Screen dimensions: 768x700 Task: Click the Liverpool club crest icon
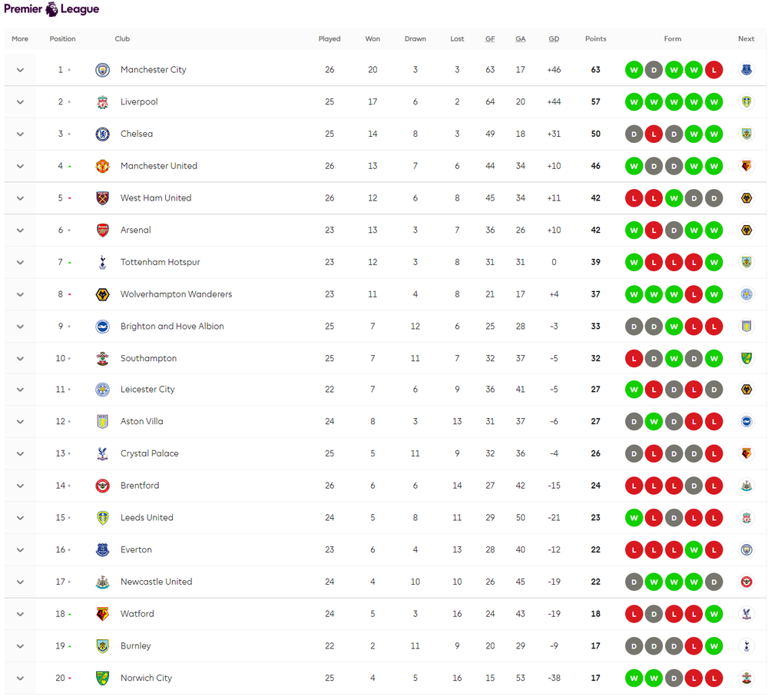point(102,102)
